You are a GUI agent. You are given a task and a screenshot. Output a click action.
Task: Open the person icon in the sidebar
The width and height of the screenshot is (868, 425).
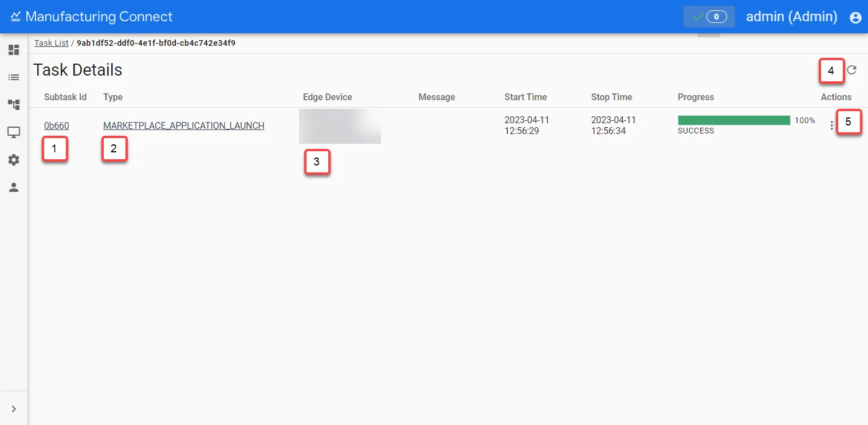14,187
